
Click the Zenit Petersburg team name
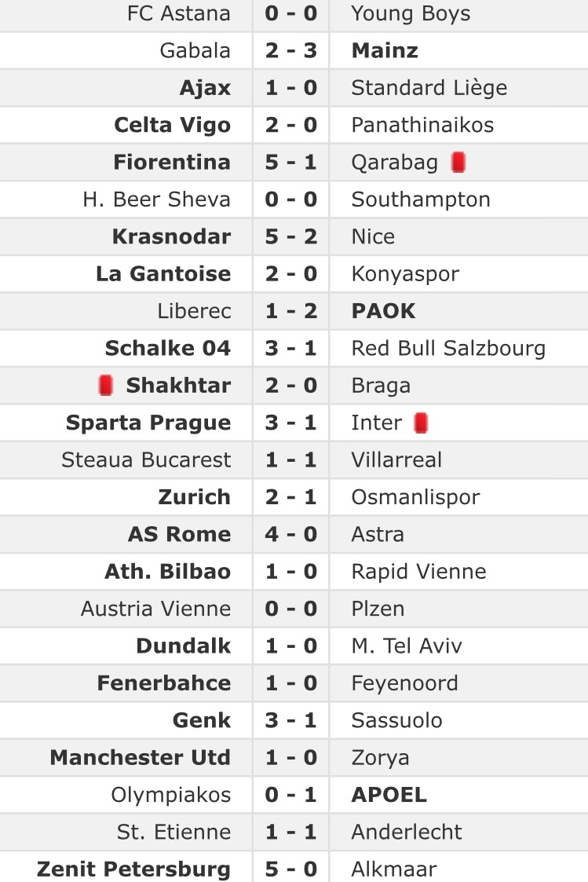pos(133,869)
